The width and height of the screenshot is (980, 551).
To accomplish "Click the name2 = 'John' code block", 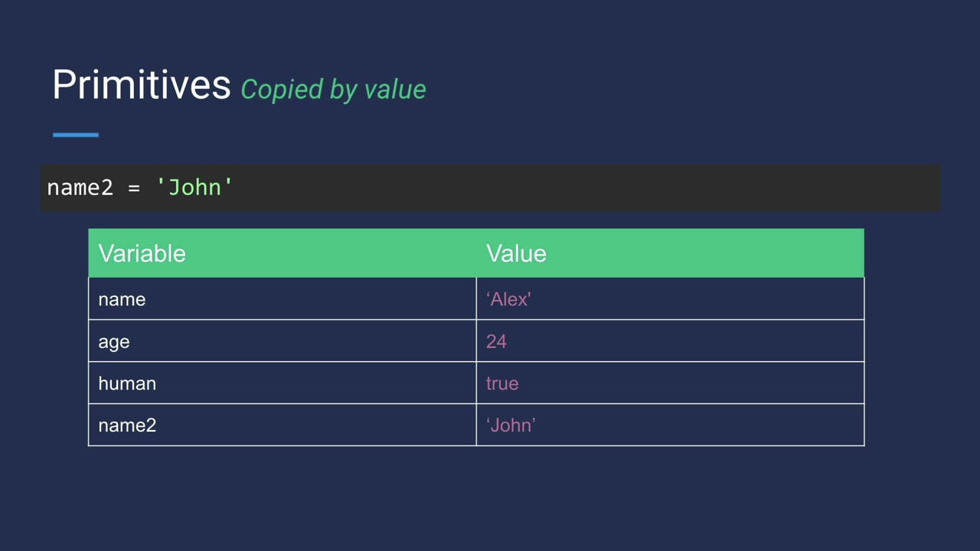I will coord(490,187).
